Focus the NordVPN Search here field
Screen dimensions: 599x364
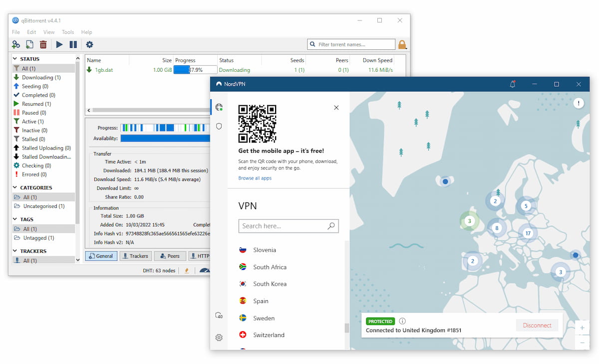click(x=289, y=226)
